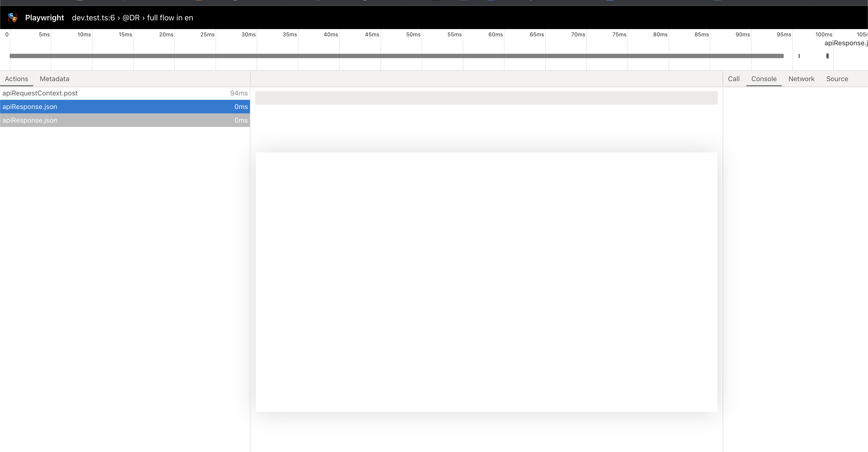Click the thin timeline marker after 95ms
Image resolution: width=868 pixels, height=452 pixels.
(x=799, y=56)
